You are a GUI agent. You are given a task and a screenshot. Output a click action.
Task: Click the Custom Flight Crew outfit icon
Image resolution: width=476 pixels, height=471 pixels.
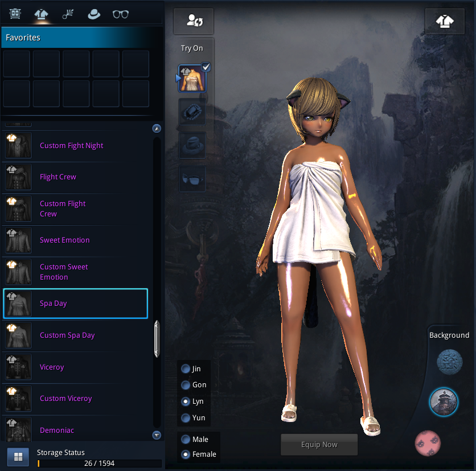pyautogui.click(x=19, y=208)
